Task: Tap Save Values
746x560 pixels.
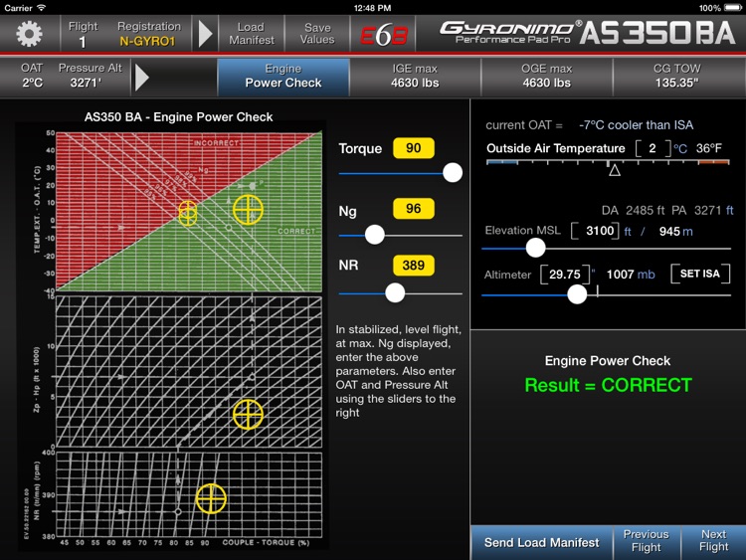Action: (x=317, y=33)
